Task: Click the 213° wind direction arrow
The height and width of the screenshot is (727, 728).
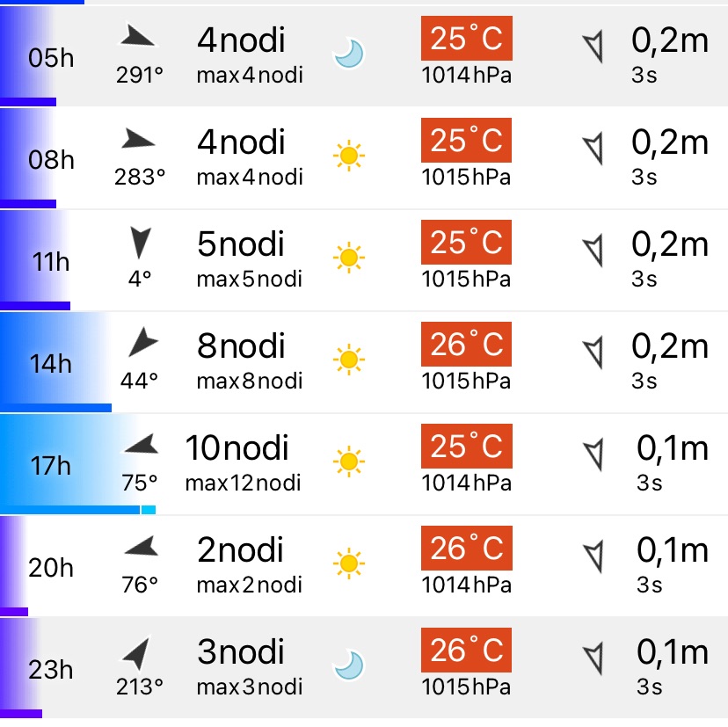Action: tap(137, 653)
